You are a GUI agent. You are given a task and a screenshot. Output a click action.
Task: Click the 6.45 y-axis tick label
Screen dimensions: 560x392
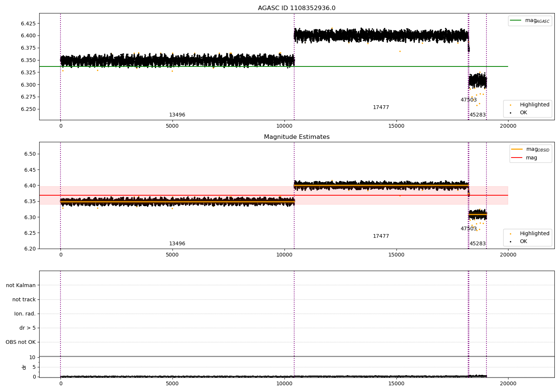coord(30,170)
